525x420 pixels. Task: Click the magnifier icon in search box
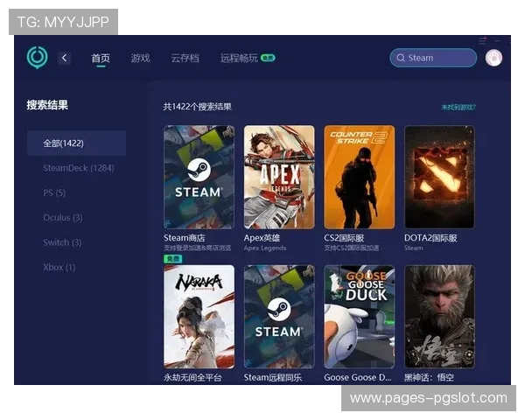pyautogui.click(x=401, y=58)
